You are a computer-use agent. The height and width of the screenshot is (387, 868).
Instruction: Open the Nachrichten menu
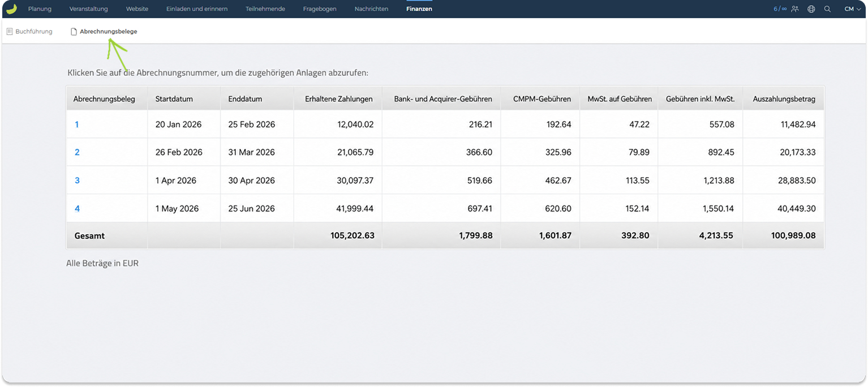(x=371, y=9)
